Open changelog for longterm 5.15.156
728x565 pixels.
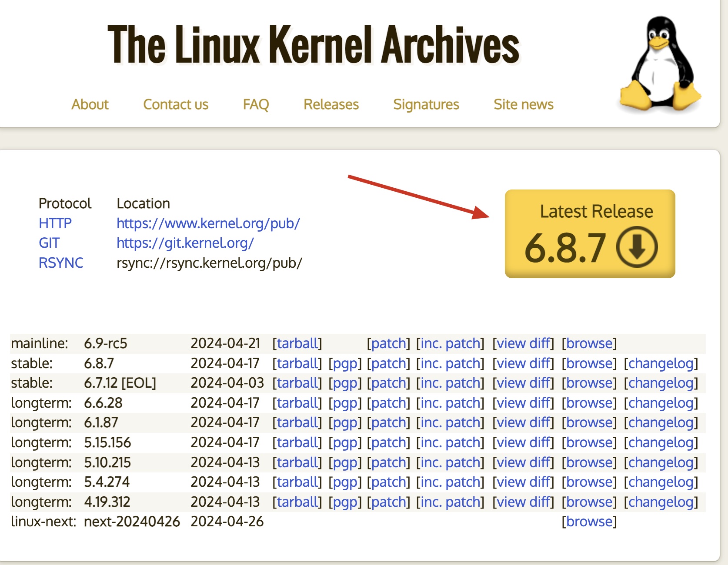tap(661, 442)
